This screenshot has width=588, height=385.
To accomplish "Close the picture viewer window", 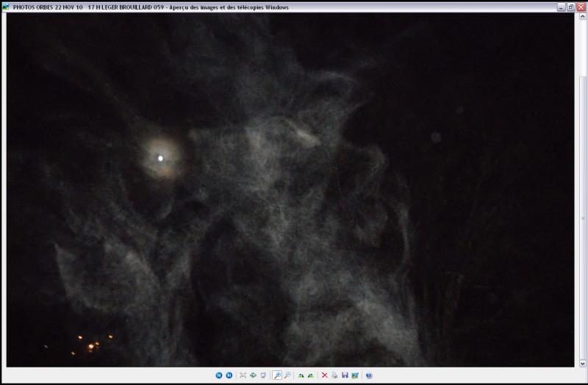I will (581, 7).
